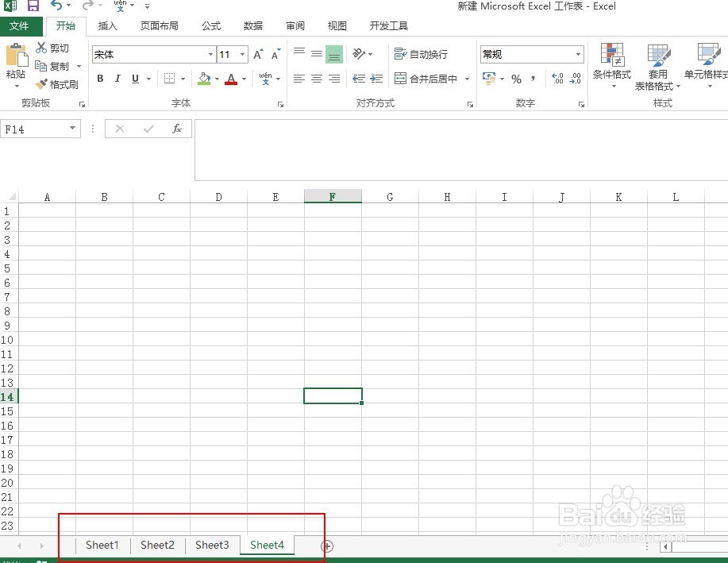Select row header 10
The image size is (728, 563).
tap(7, 340)
